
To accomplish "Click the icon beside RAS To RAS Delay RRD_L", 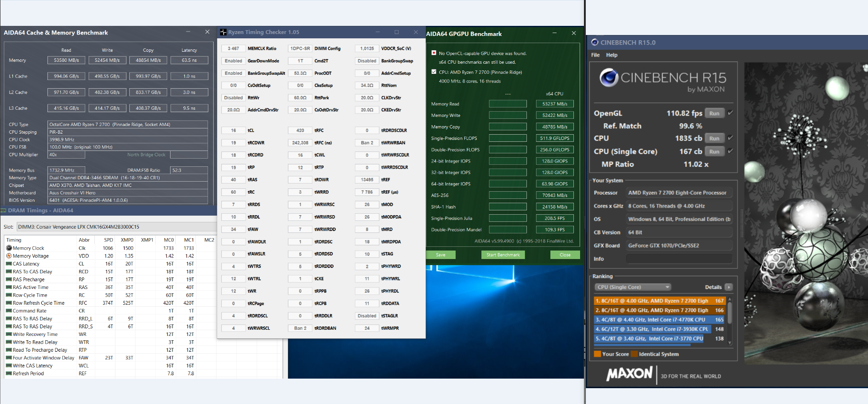I will pos(9,319).
